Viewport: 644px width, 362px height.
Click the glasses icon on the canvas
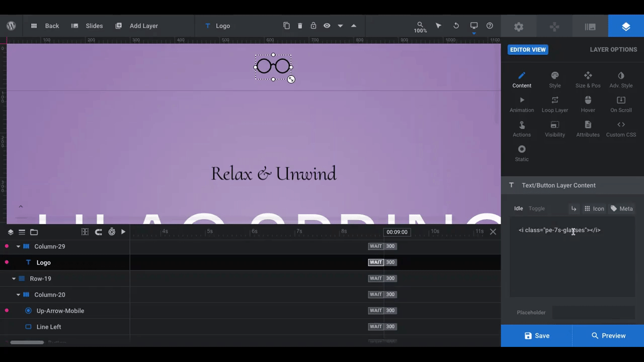[x=273, y=66]
